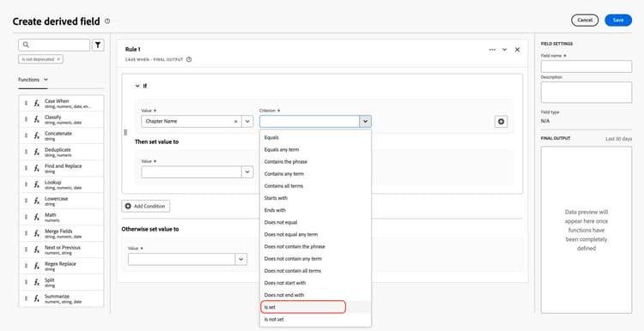The image size is (644, 331).
Task: Click the Description text area
Action: tap(586, 93)
